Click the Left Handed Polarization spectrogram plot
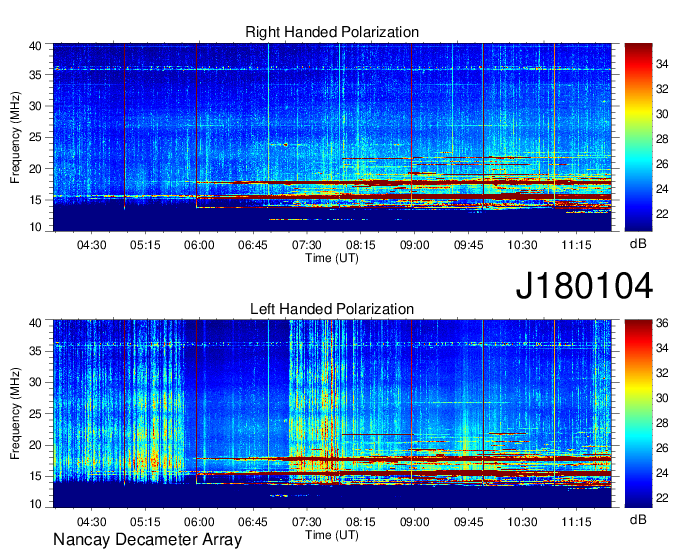The width and height of the screenshot is (680, 552). 332,414
